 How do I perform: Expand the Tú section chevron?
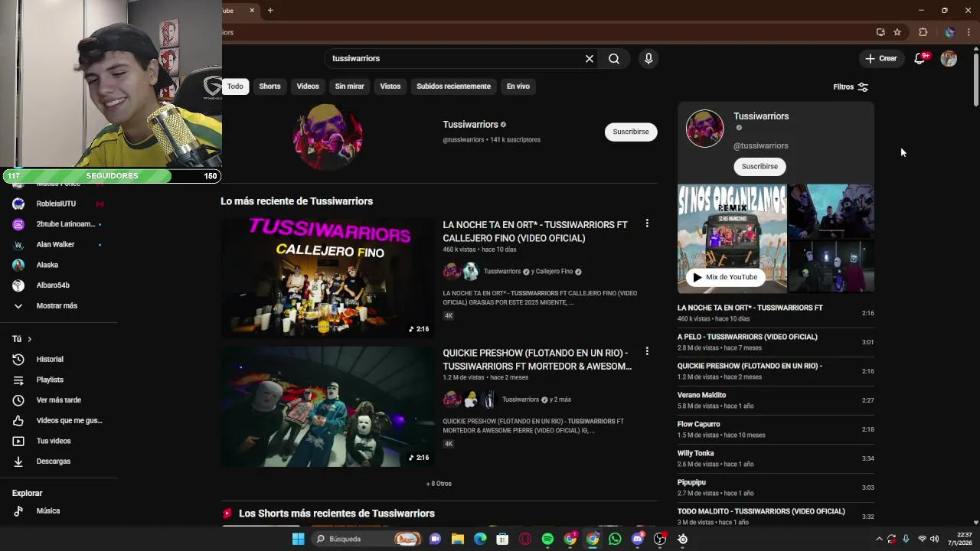click(x=30, y=339)
